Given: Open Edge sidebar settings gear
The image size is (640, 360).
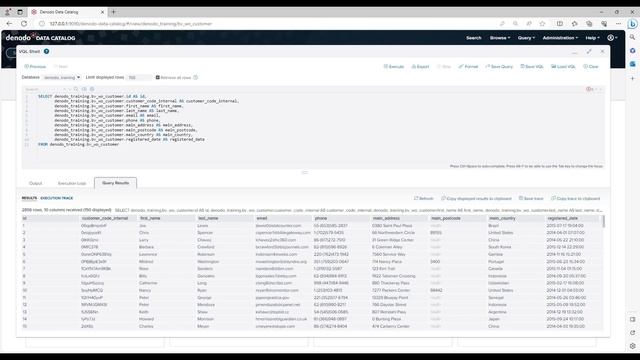Looking at the screenshot, I should (632, 346).
